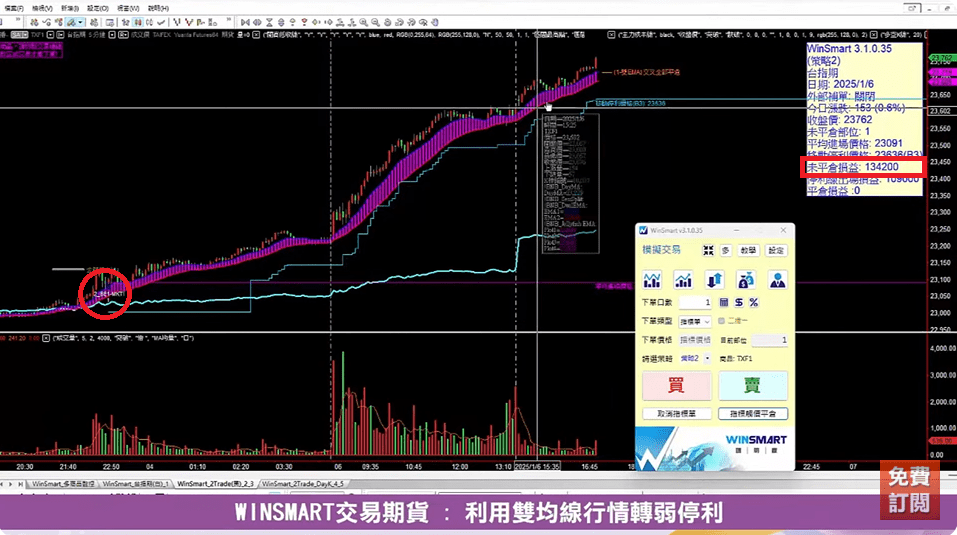Click the 多 button in WinSmart panel
The height and width of the screenshot is (535, 957).
click(725, 250)
